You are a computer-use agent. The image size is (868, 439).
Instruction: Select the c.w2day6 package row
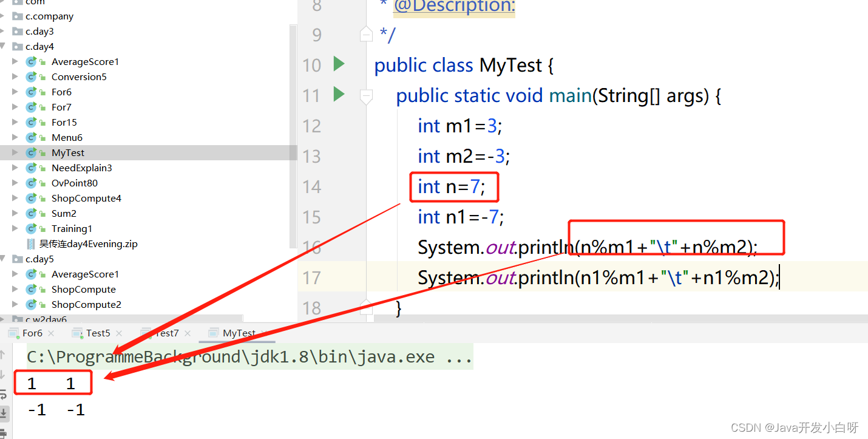click(121, 319)
